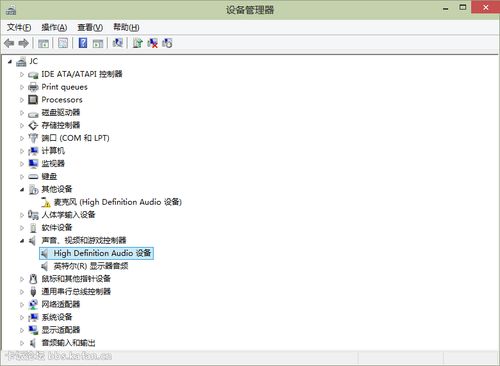Click the Properties toolbar icon
Screen dimensions: 500x366
coord(63,43)
